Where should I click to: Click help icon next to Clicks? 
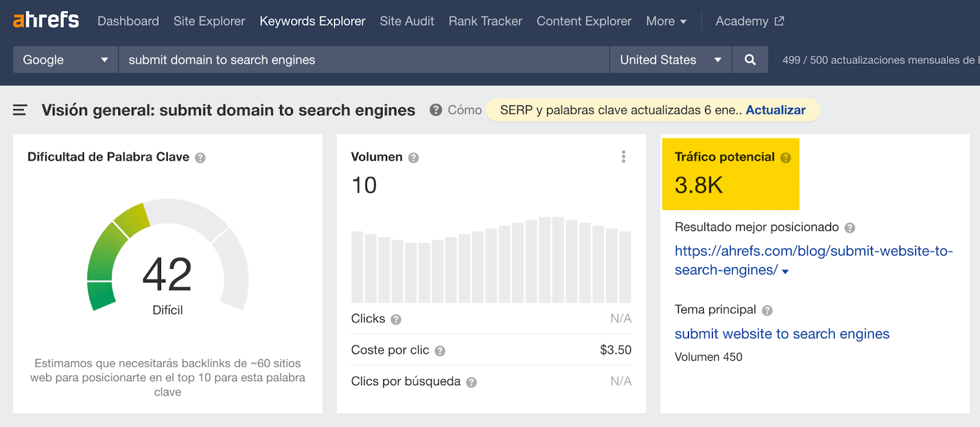[x=396, y=320]
